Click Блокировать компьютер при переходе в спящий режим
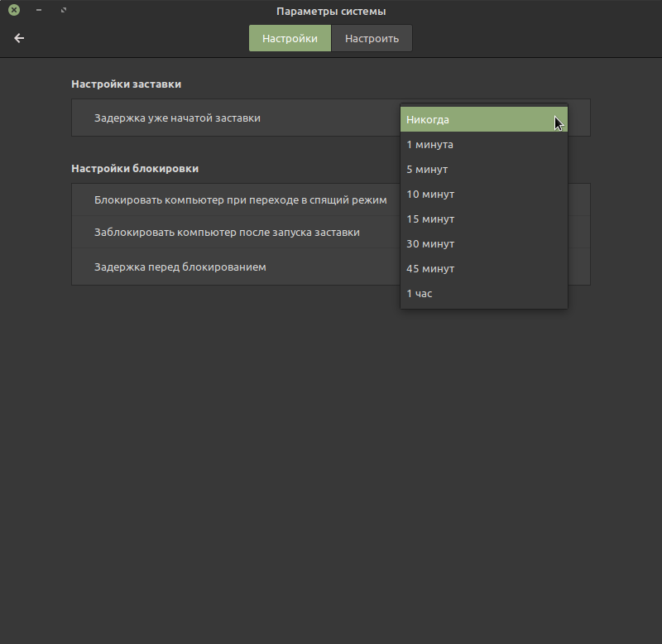Screen dimensions: 662x644 tap(240, 199)
